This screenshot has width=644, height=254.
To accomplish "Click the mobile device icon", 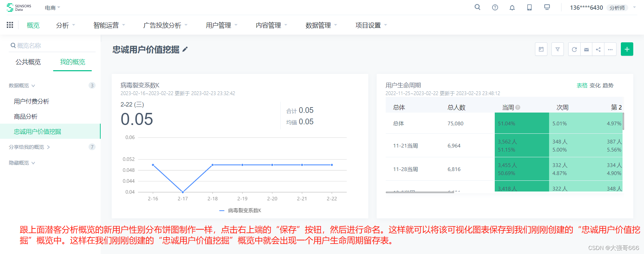I will tap(529, 7).
